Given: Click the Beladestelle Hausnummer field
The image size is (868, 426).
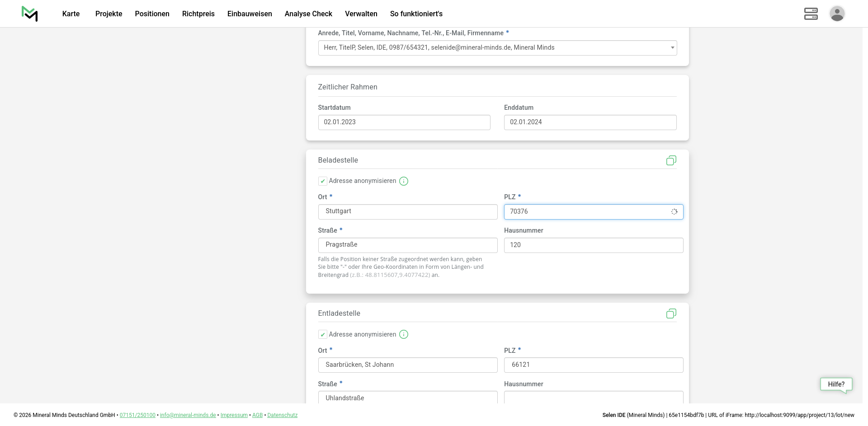Looking at the screenshot, I should click(593, 245).
